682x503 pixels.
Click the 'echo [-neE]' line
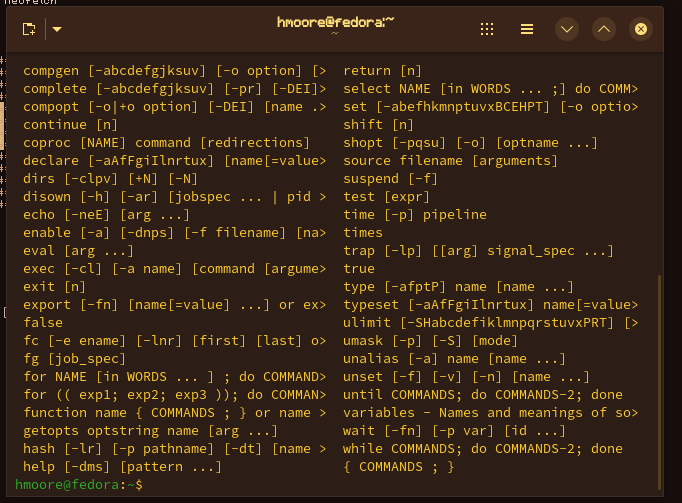pyautogui.click(x=106, y=215)
